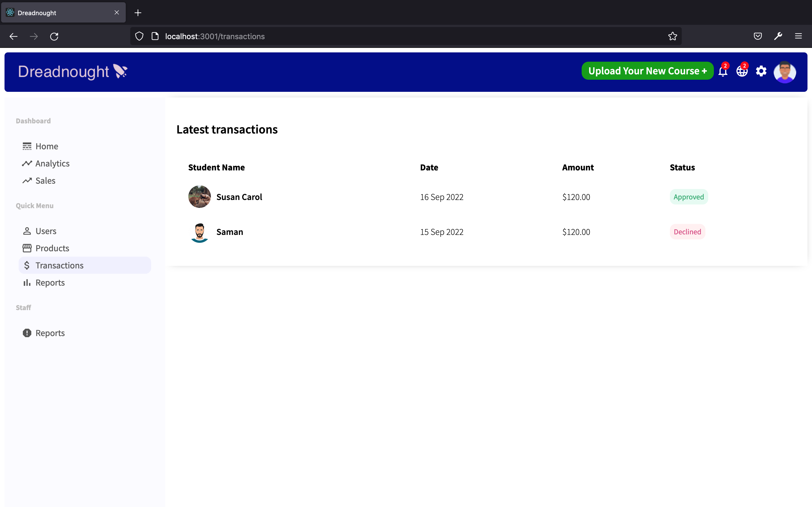This screenshot has width=812, height=507.
Task: Click the Approved status badge for Susan Carol
Action: [x=689, y=197]
